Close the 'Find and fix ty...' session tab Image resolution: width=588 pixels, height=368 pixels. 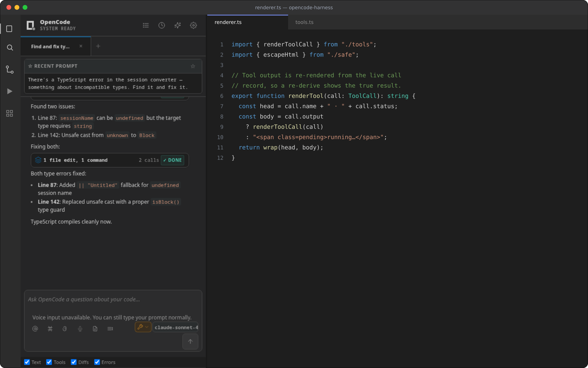tap(81, 46)
